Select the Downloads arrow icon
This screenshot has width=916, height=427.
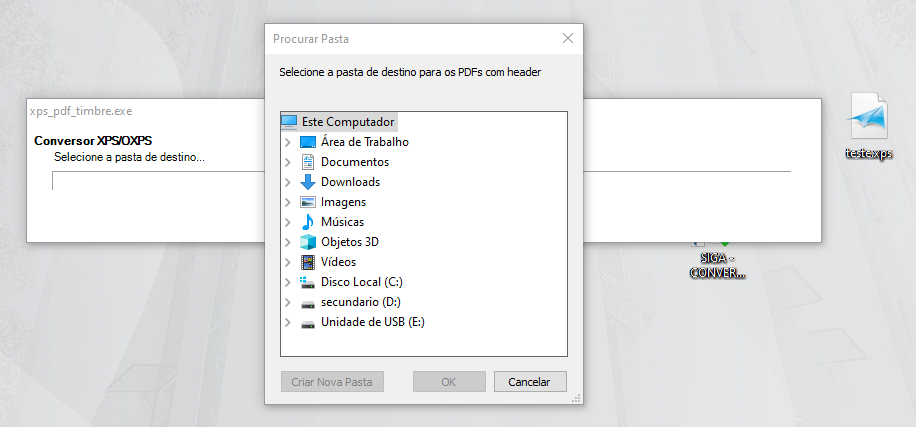[308, 182]
